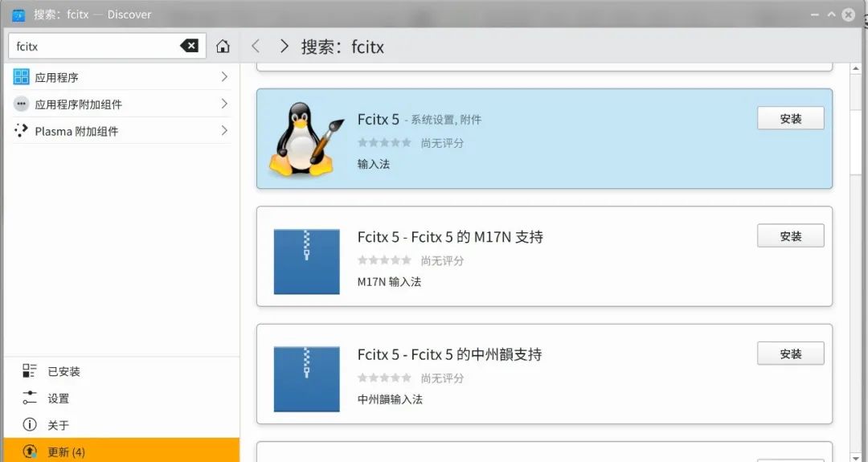This screenshot has height=462, width=868.
Task: Install Fcitx 5 M17N 支持
Action: pyautogui.click(x=791, y=235)
